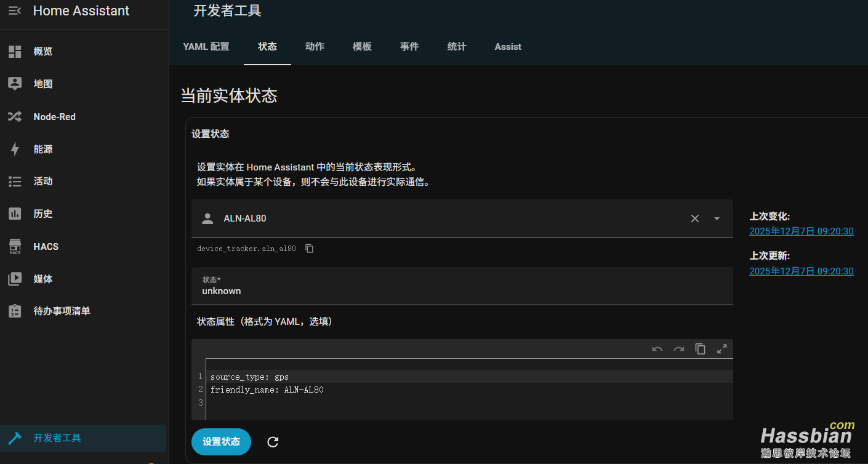Refresh the entity state
The width and height of the screenshot is (868, 464).
272,442
